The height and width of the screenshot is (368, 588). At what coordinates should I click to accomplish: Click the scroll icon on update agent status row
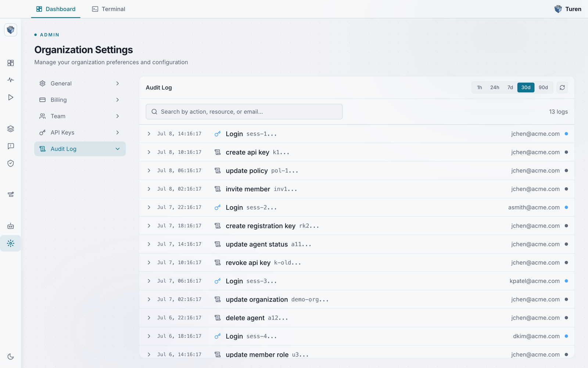point(218,244)
